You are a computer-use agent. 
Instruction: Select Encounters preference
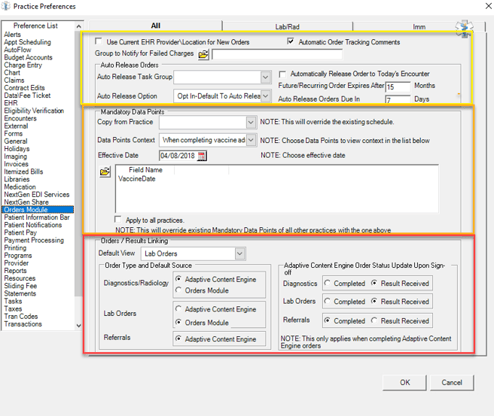click(x=20, y=118)
